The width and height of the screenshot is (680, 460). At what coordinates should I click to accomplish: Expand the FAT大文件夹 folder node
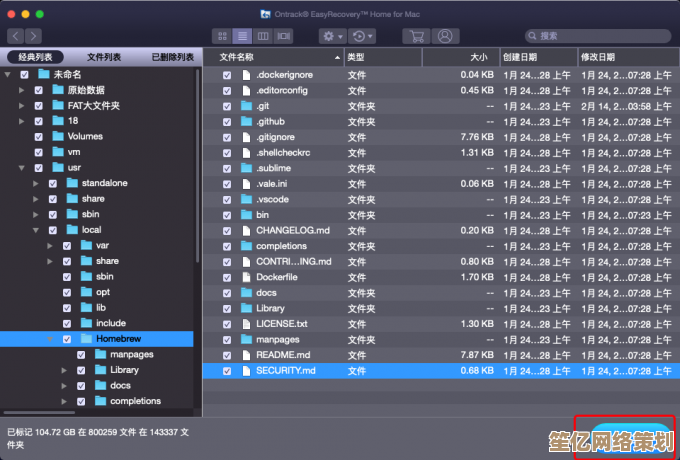pyautogui.click(x=21, y=105)
